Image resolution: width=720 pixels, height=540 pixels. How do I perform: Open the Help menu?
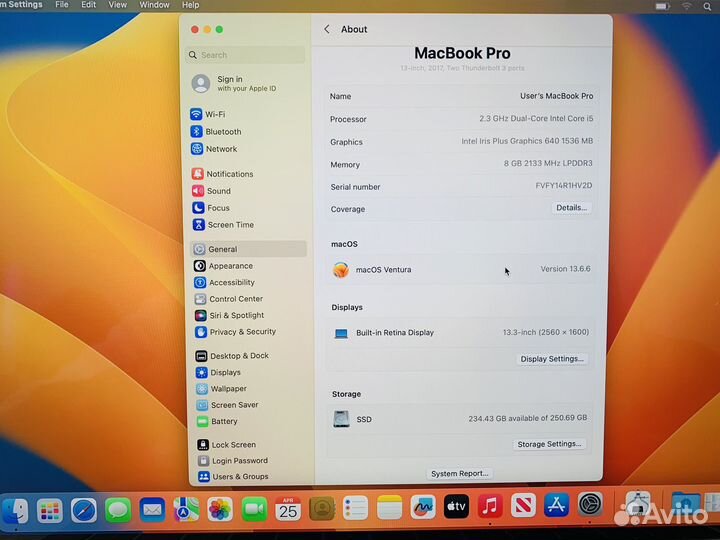[x=191, y=5]
